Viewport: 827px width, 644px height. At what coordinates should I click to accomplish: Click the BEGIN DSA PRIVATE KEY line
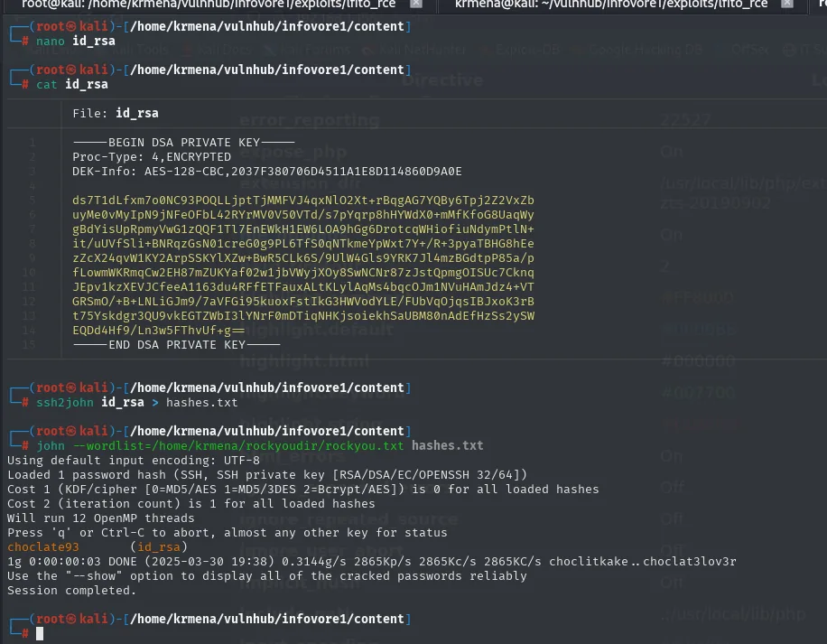183,143
